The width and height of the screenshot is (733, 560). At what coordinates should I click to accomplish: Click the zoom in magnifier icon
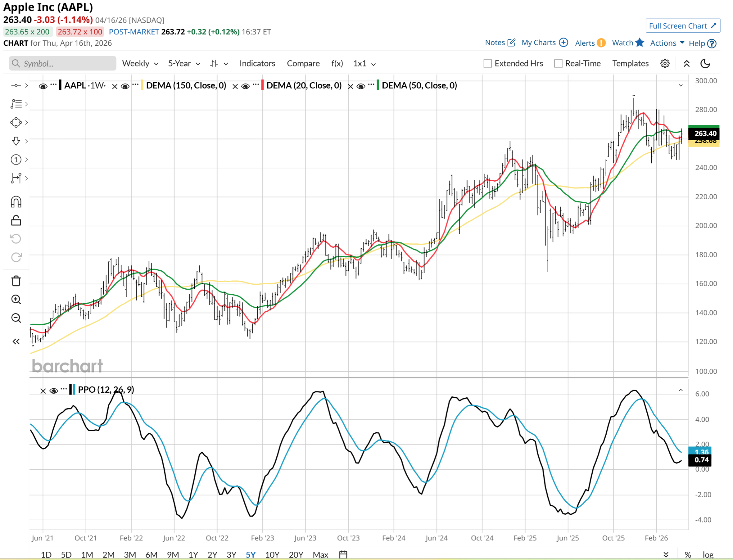[x=16, y=299]
